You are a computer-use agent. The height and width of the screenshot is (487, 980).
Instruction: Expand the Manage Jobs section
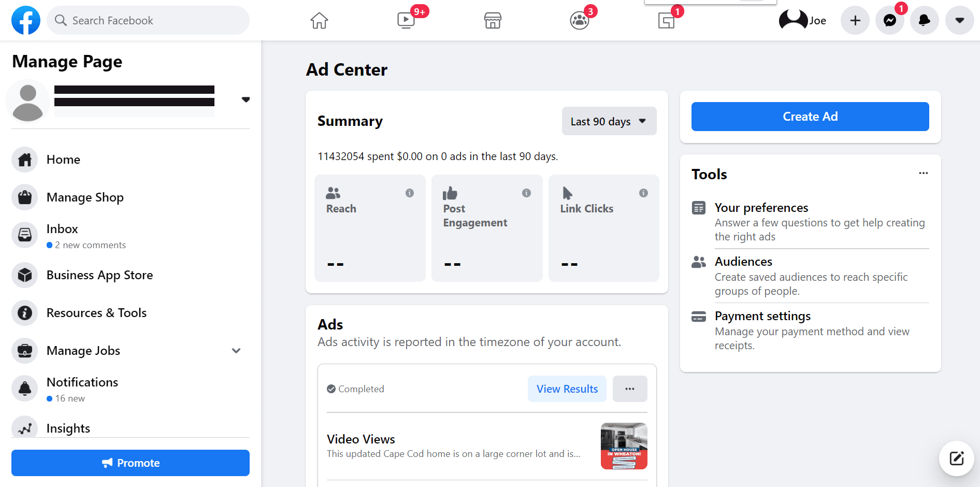[236, 351]
